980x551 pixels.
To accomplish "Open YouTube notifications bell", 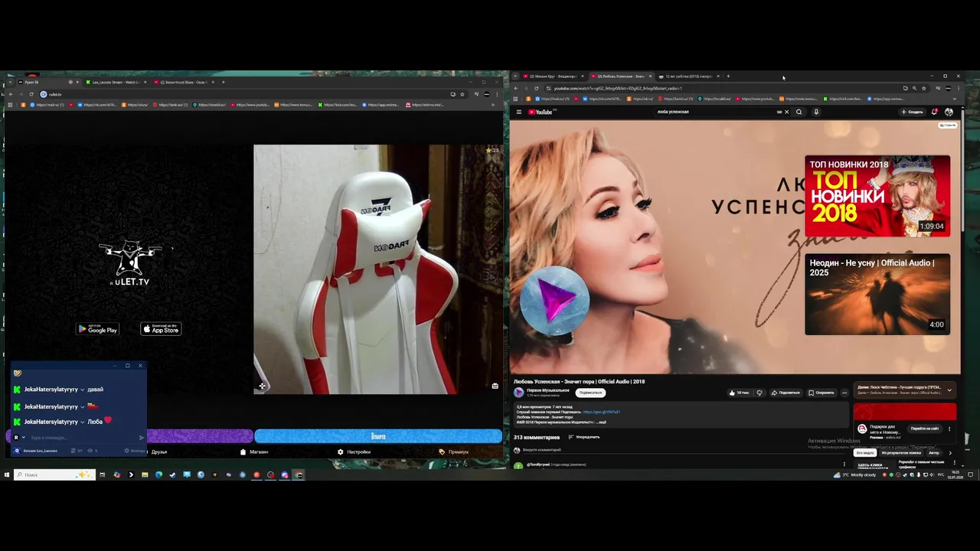I will pyautogui.click(x=934, y=112).
